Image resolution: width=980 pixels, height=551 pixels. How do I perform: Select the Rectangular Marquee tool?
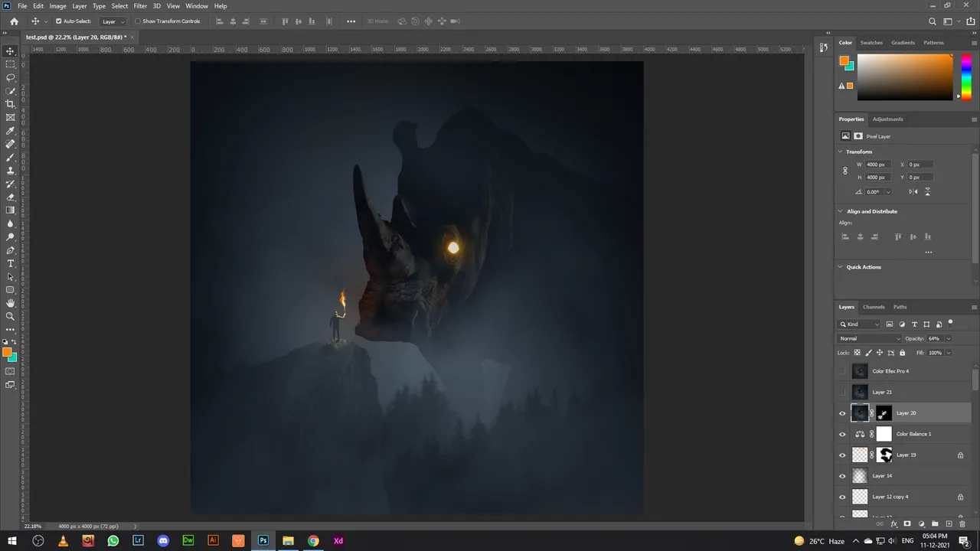tap(10, 64)
